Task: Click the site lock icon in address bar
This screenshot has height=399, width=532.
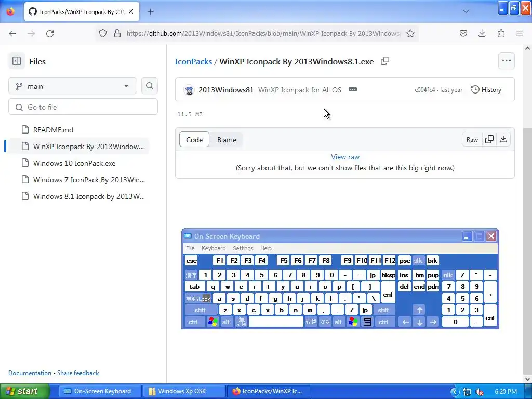Action: (117, 33)
